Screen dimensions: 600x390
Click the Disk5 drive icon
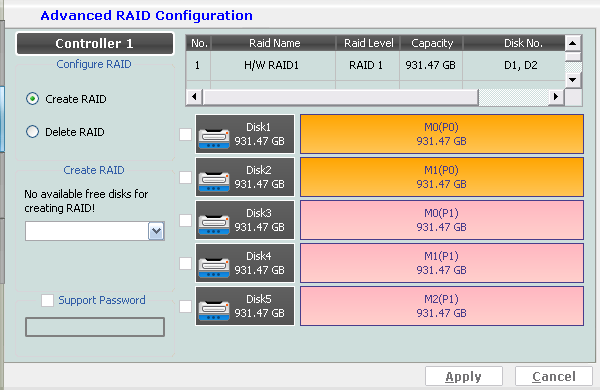[x=214, y=310]
